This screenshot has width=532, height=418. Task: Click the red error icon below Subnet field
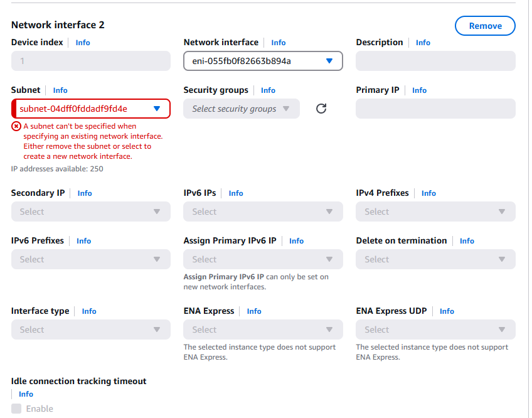coord(15,126)
